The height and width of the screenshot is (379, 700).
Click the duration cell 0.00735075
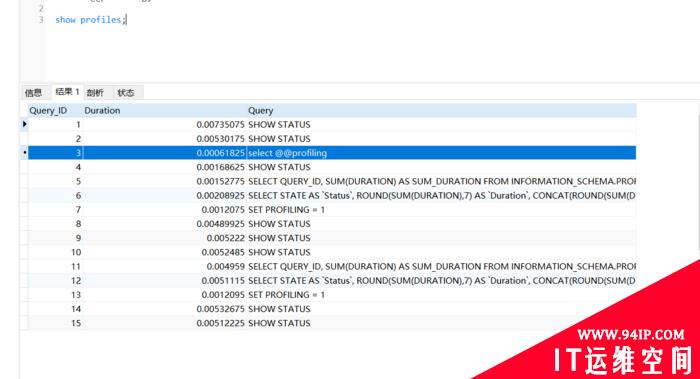pos(221,125)
